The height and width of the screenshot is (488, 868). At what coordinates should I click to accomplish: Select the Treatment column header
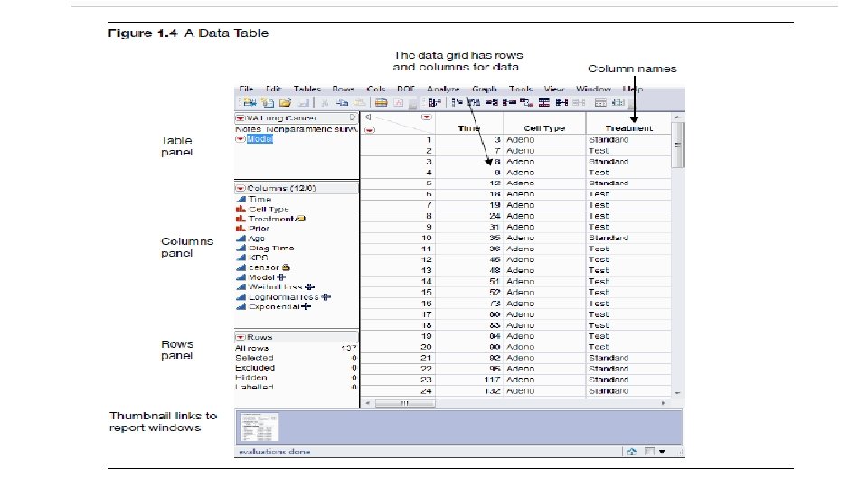click(x=629, y=127)
